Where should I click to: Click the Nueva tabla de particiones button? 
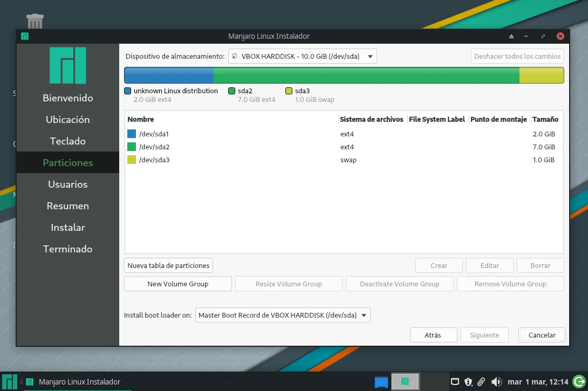[x=168, y=265]
